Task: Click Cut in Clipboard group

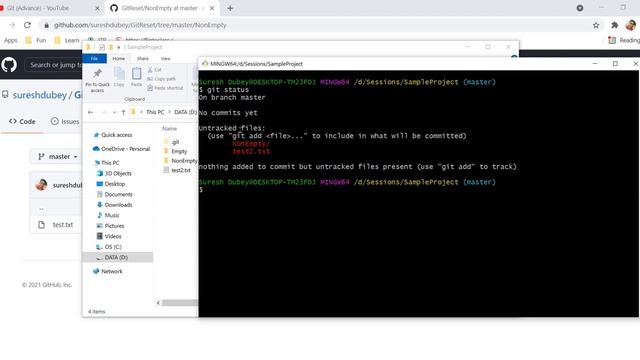Action: [155, 70]
